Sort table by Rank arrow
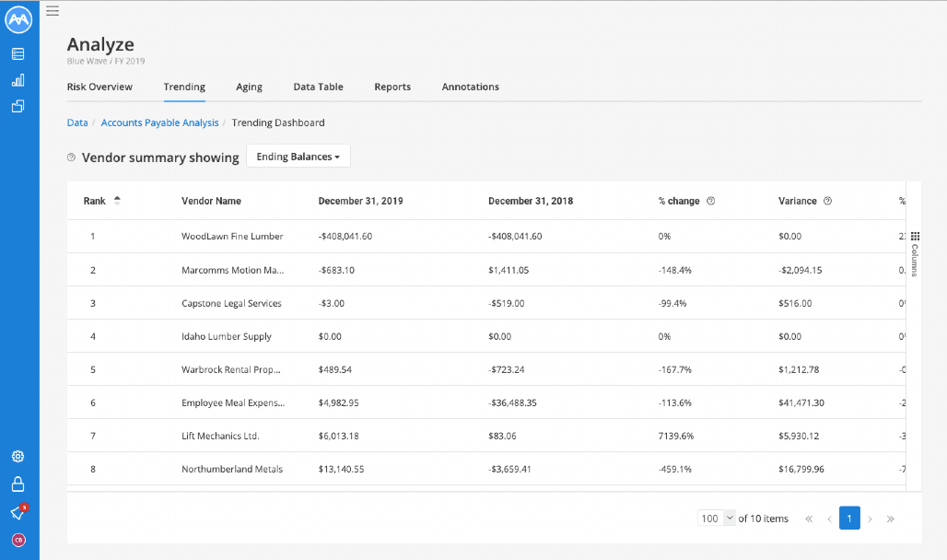The height and width of the screenshot is (560, 947). [117, 201]
